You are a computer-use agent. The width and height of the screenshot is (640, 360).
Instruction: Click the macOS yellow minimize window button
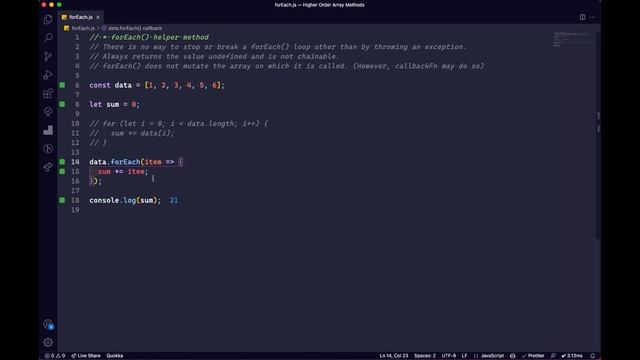(51, 5)
